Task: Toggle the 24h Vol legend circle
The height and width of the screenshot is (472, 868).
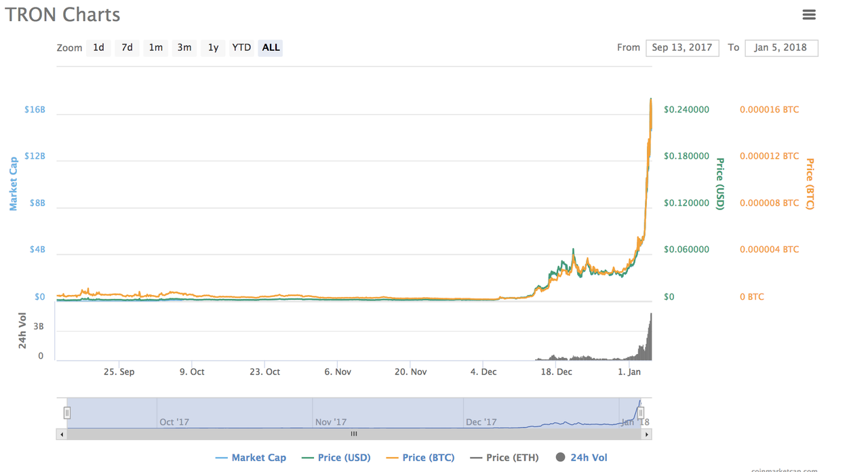Action: point(560,458)
